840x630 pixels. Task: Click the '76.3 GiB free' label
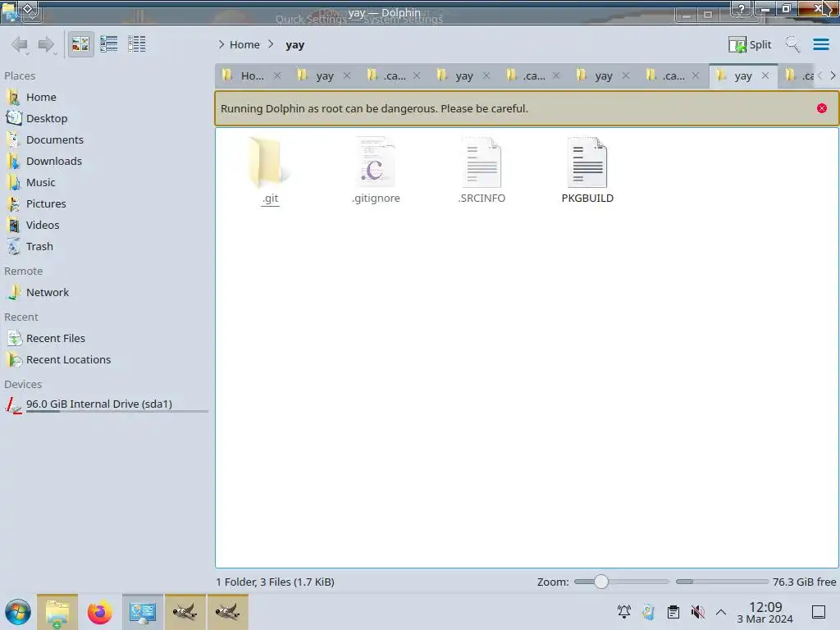[x=804, y=582]
